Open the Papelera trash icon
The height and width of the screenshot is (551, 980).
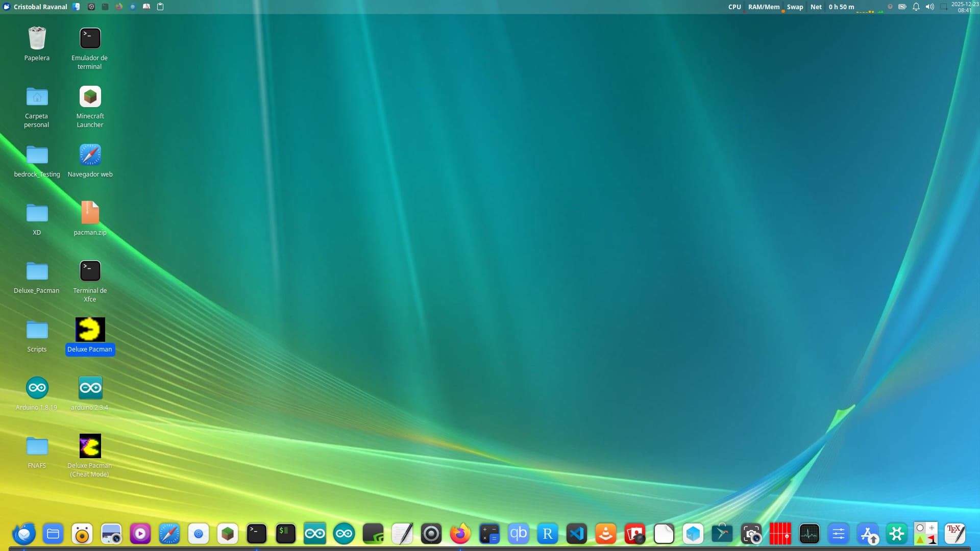click(x=37, y=39)
